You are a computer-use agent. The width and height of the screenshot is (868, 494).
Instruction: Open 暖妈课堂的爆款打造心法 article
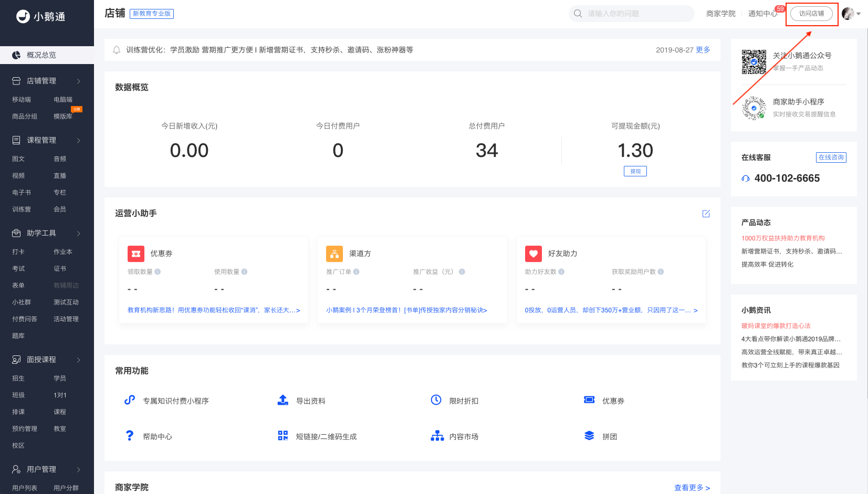point(776,326)
